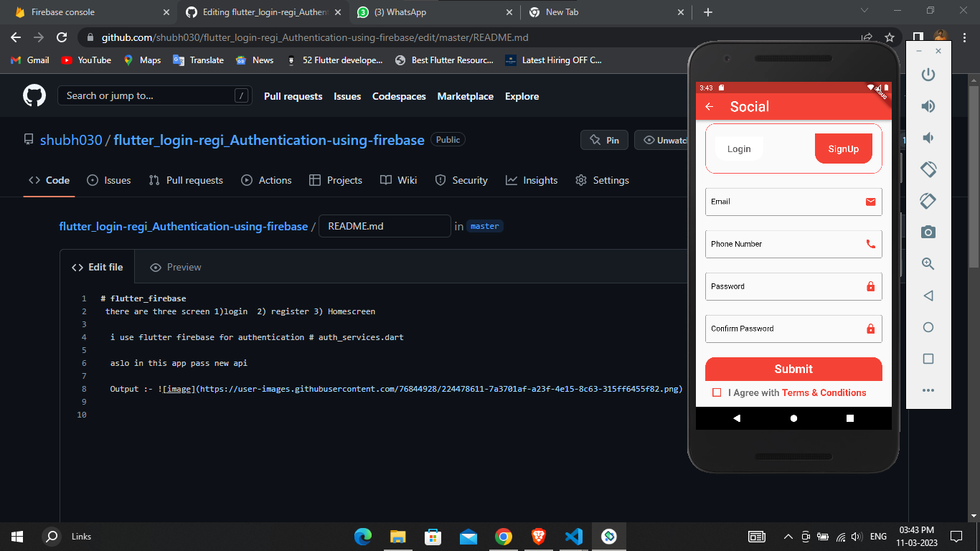Image resolution: width=980 pixels, height=551 pixels.
Task: Check the I Agree with Terms checkbox
Action: [717, 392]
